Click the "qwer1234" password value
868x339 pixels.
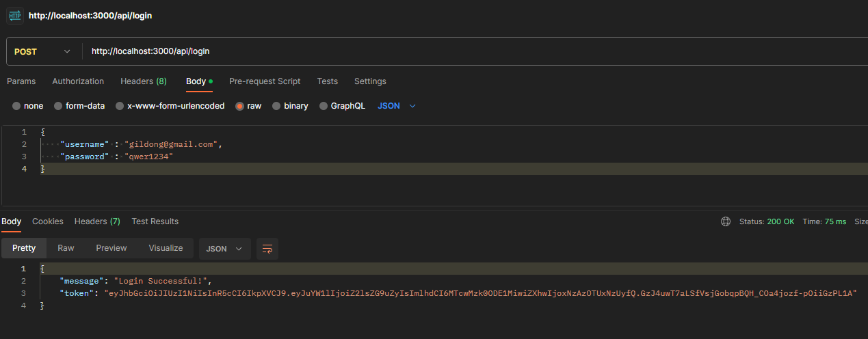(x=148, y=157)
